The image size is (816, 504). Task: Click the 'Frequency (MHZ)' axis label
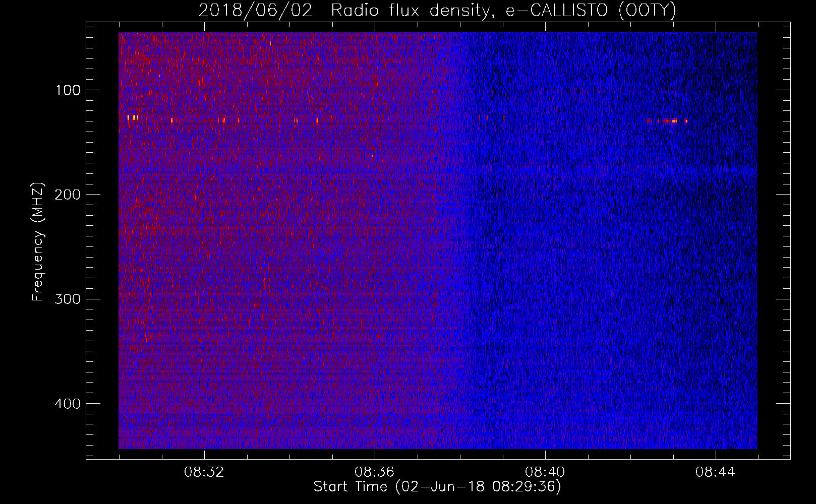(x=38, y=241)
